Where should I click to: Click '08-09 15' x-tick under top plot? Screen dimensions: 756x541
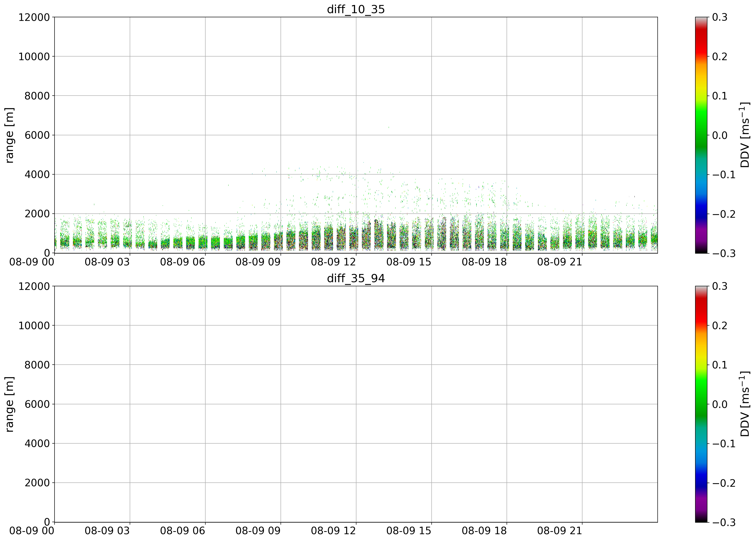point(409,262)
